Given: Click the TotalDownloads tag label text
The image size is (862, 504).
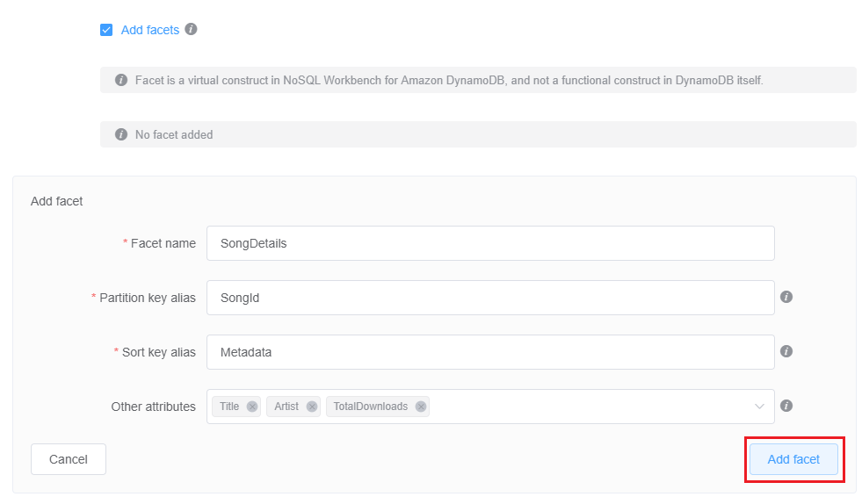Looking at the screenshot, I should click(x=370, y=407).
